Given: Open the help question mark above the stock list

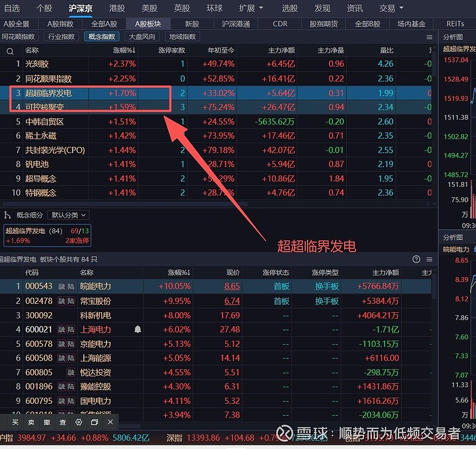Looking at the screenshot, I should click(x=415, y=259).
